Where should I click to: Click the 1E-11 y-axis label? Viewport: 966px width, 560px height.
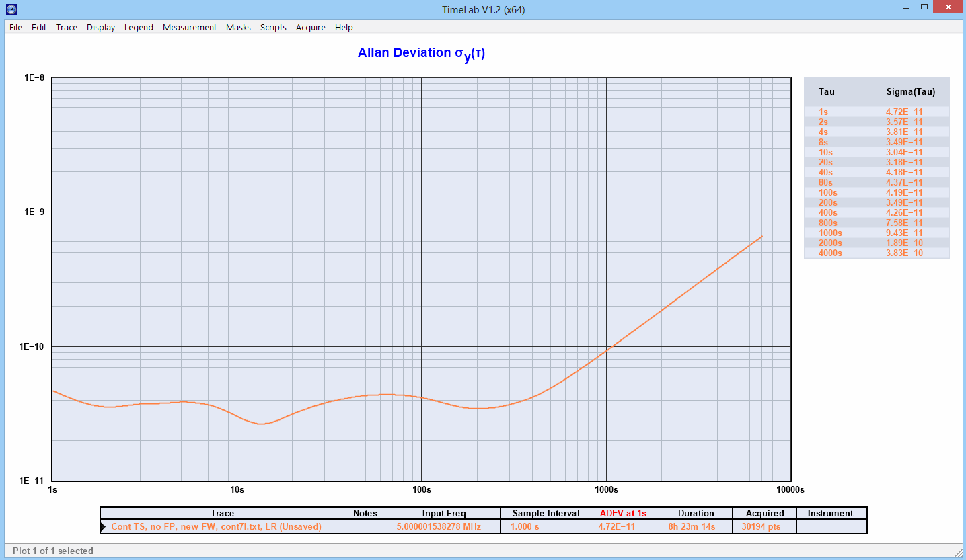tap(31, 481)
